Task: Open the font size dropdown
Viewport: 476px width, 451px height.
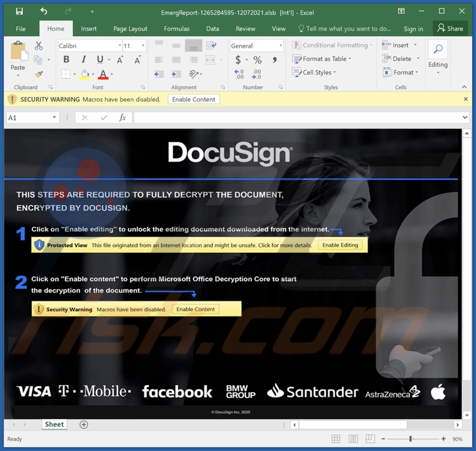Action: pyautogui.click(x=143, y=46)
